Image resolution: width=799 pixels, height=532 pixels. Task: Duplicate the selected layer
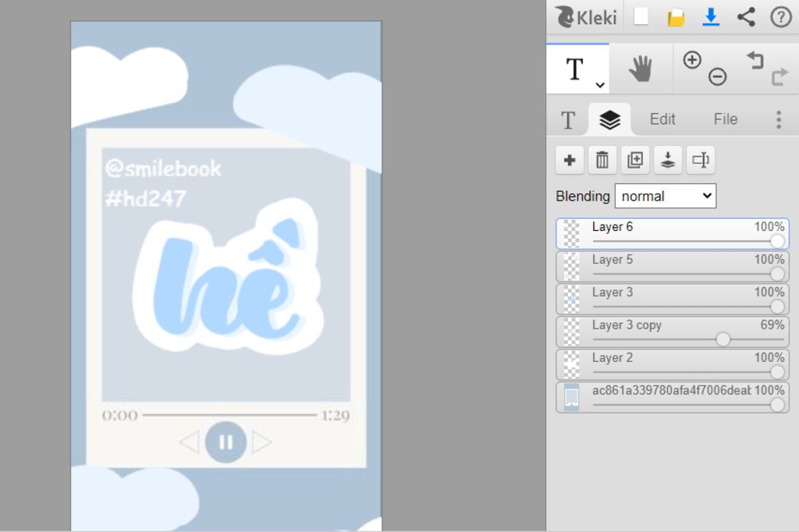[635, 160]
